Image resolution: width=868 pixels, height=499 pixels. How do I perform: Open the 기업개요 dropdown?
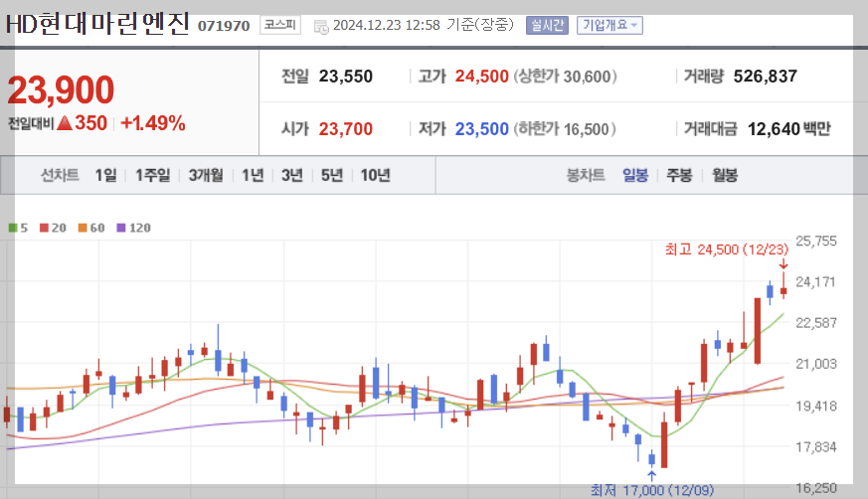(609, 26)
